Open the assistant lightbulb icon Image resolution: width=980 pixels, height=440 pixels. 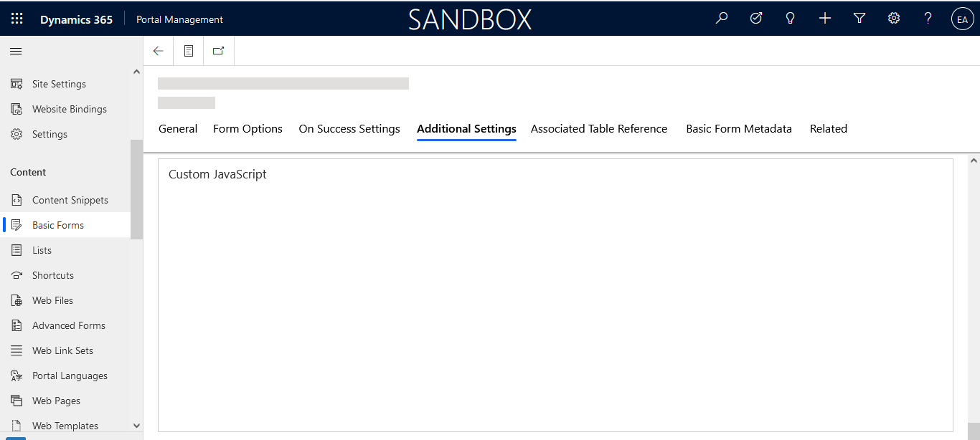[x=791, y=19]
